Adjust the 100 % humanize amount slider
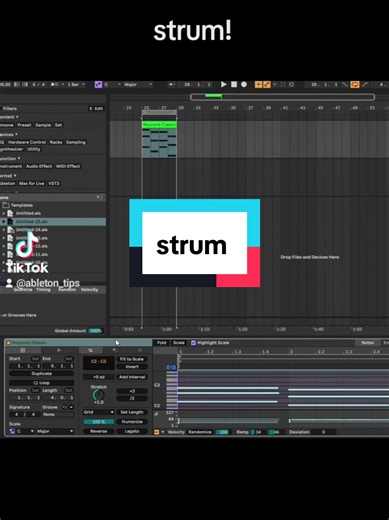 [98, 422]
